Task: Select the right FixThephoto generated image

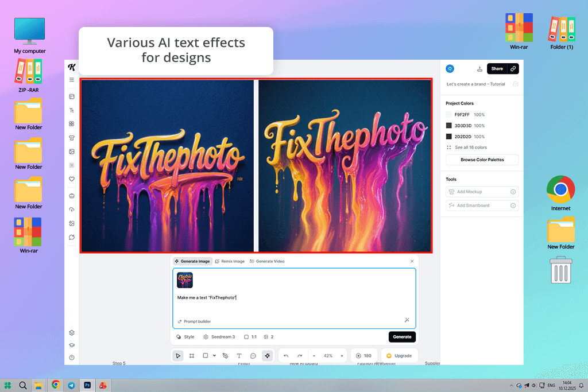Action: (x=345, y=166)
